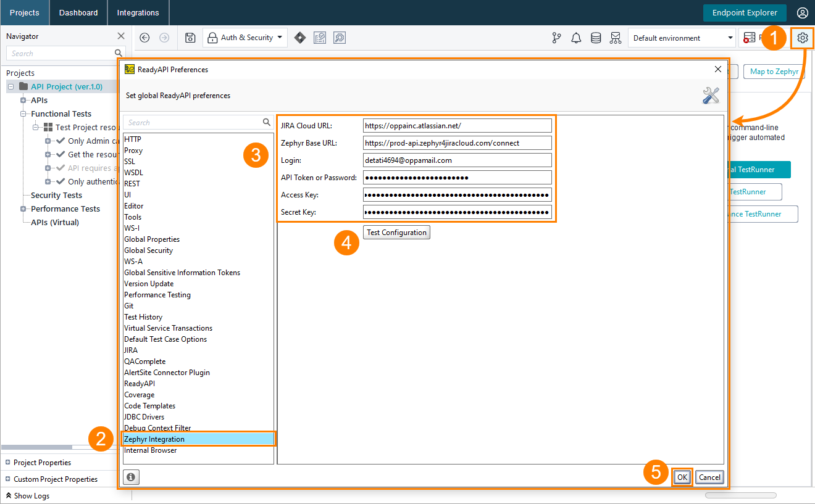Click the mail network icon
The image size is (815, 504).
[616, 38]
